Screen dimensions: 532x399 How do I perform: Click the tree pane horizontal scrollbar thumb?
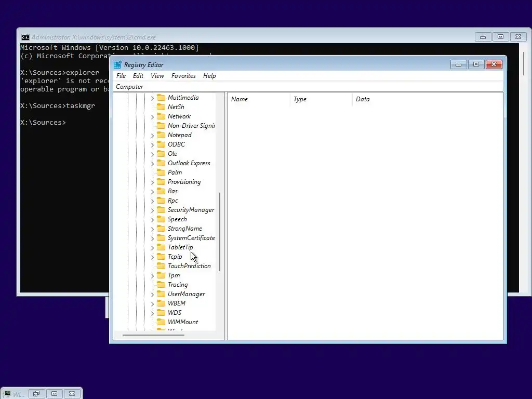point(153,335)
